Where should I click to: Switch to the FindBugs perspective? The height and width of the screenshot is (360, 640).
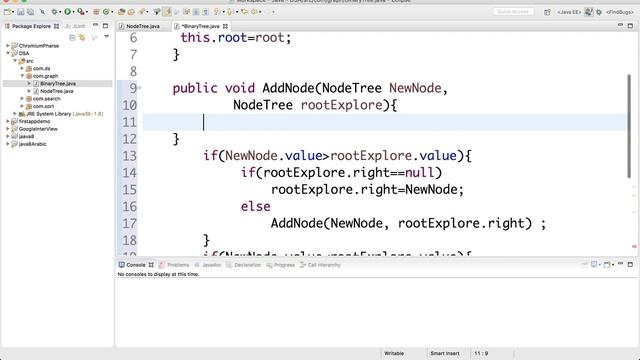click(620, 12)
